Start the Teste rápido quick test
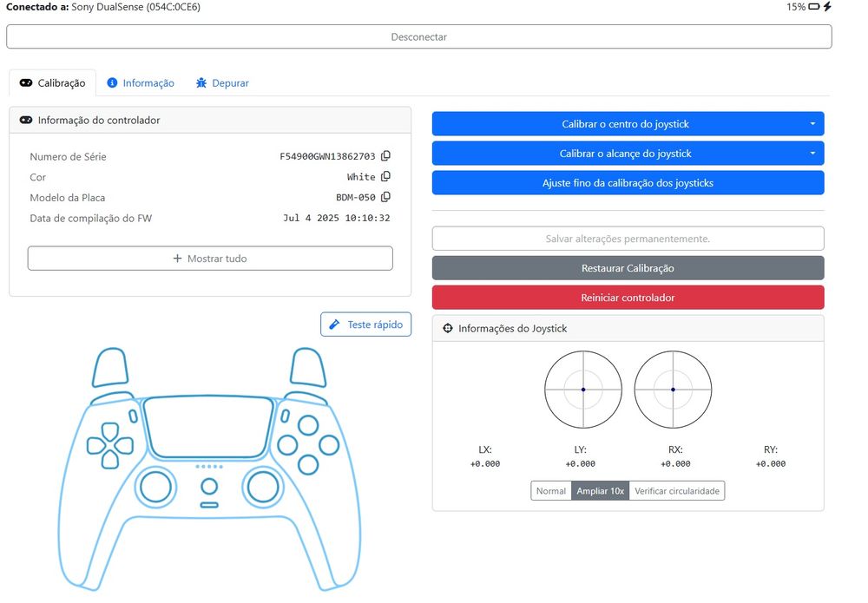This screenshot has width=868, height=603. (366, 324)
